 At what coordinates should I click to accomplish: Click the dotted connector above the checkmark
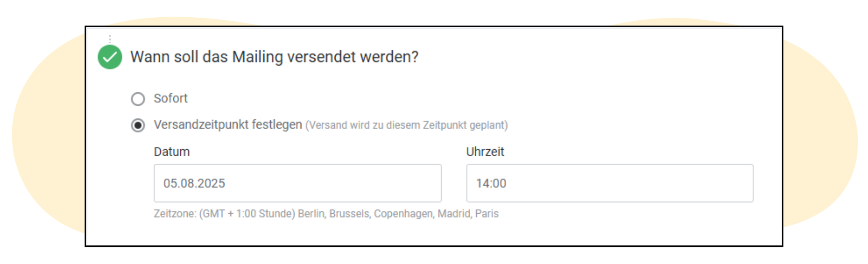(x=110, y=39)
